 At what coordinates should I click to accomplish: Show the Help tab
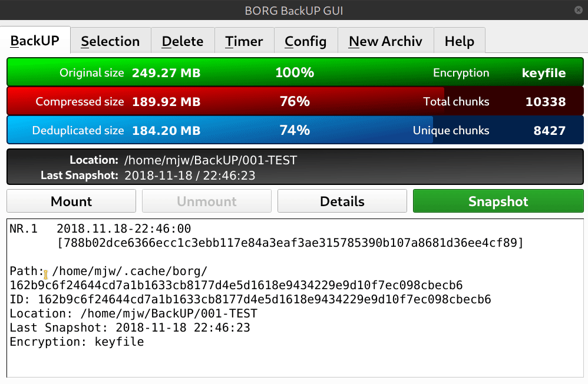(x=460, y=41)
